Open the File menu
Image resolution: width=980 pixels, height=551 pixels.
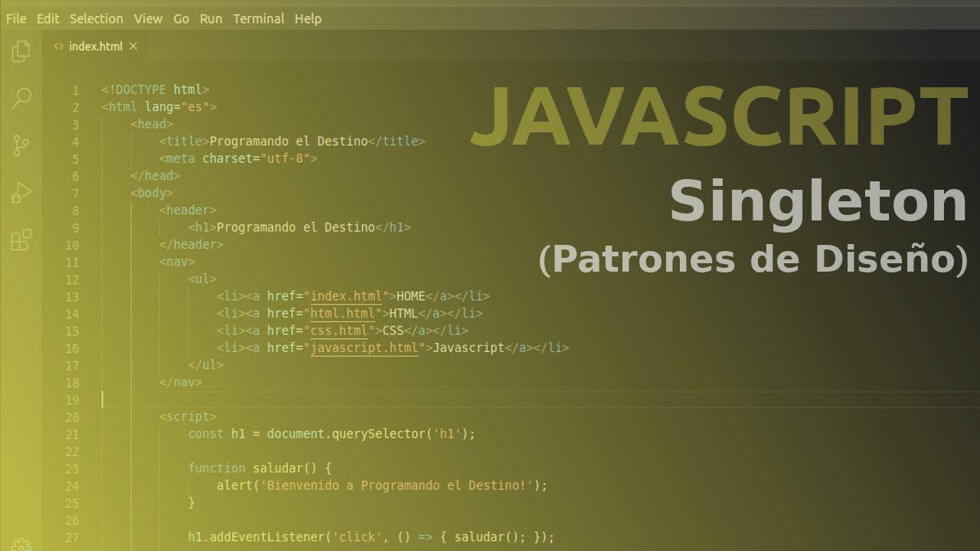coord(16,18)
